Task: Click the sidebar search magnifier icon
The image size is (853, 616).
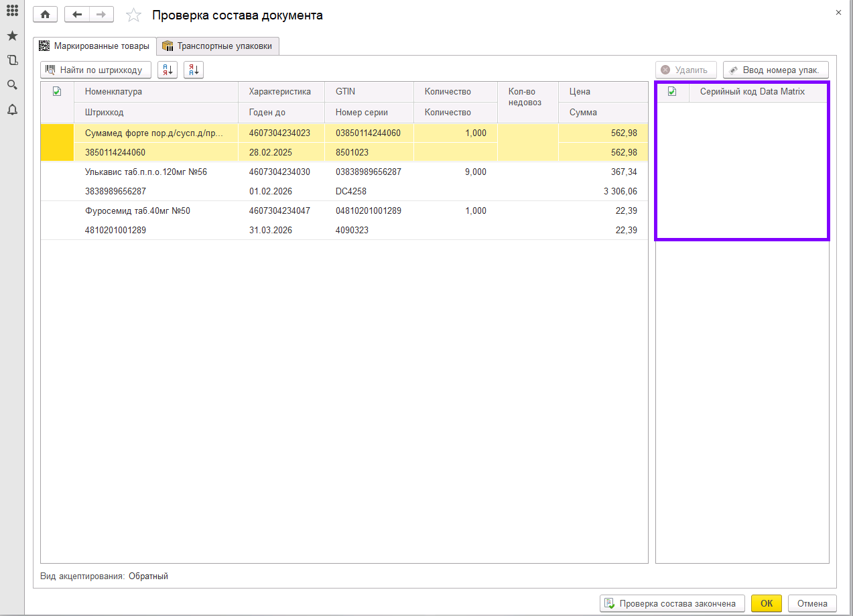Action: (12, 84)
